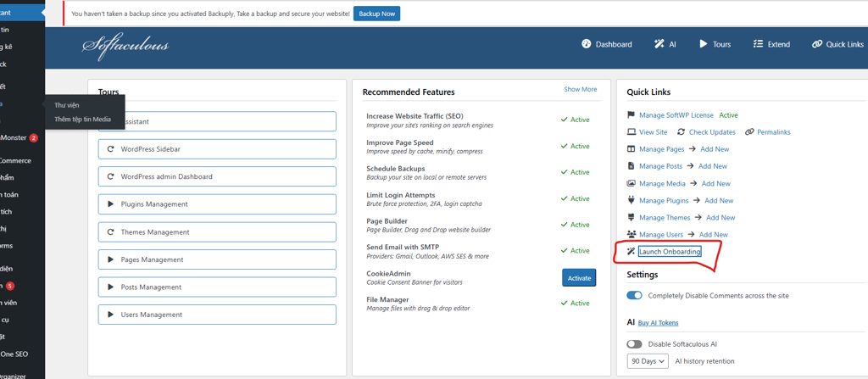Image resolution: width=868 pixels, height=379 pixels.
Task: Click the Dashboard gauge icon in header
Action: 587,44
